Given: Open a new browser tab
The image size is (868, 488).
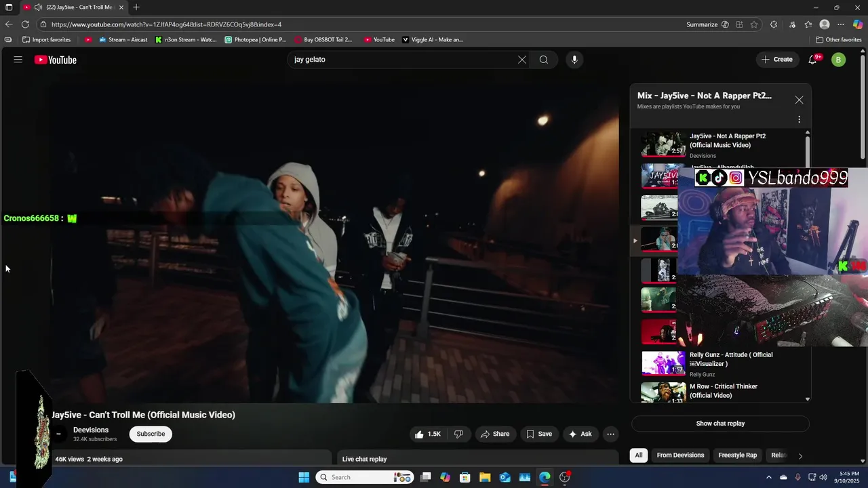Looking at the screenshot, I should (x=136, y=7).
